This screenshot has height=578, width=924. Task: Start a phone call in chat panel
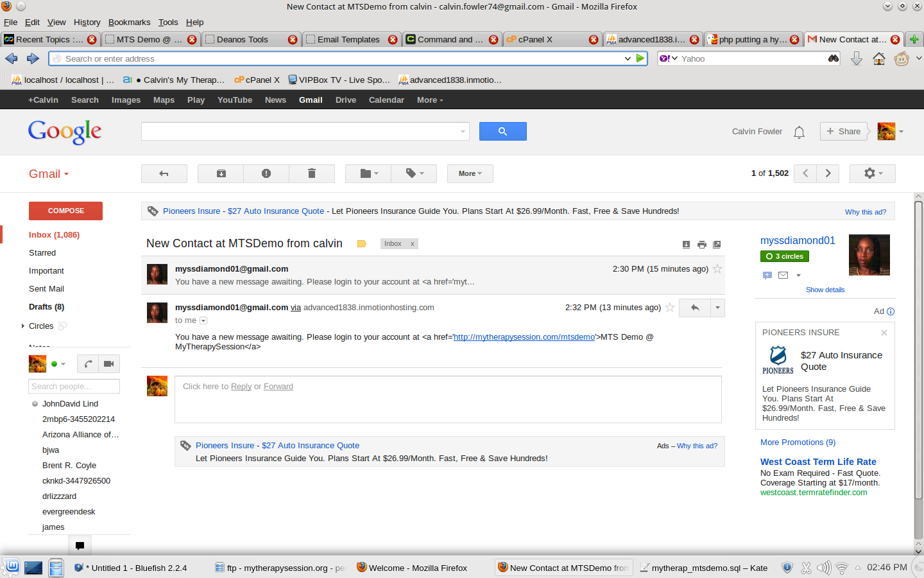pyautogui.click(x=88, y=364)
